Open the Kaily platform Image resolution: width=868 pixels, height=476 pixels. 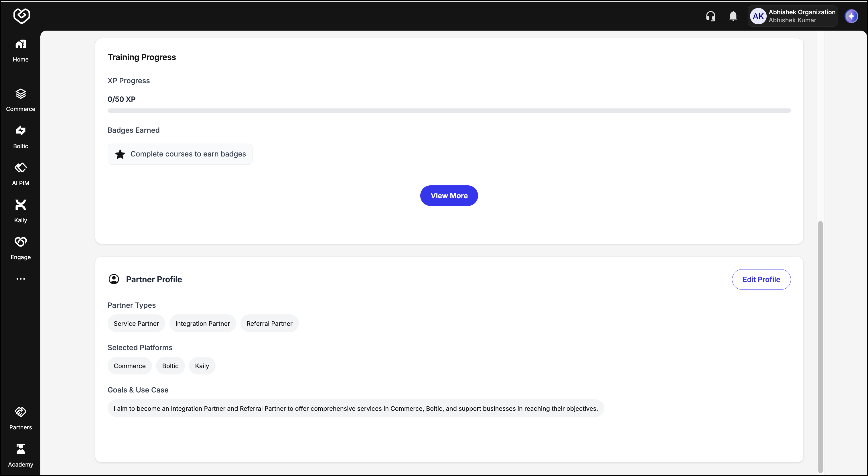coord(21,211)
